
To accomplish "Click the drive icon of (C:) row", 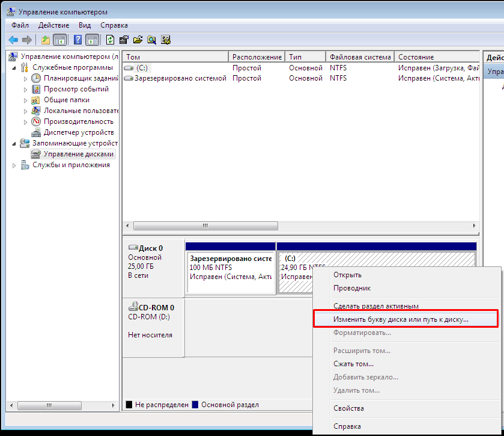I will [129, 68].
